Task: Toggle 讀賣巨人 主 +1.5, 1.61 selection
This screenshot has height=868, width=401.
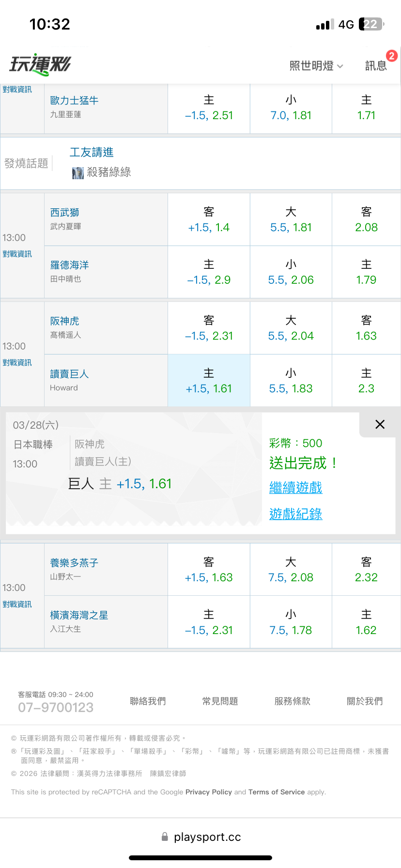Action: (209, 381)
